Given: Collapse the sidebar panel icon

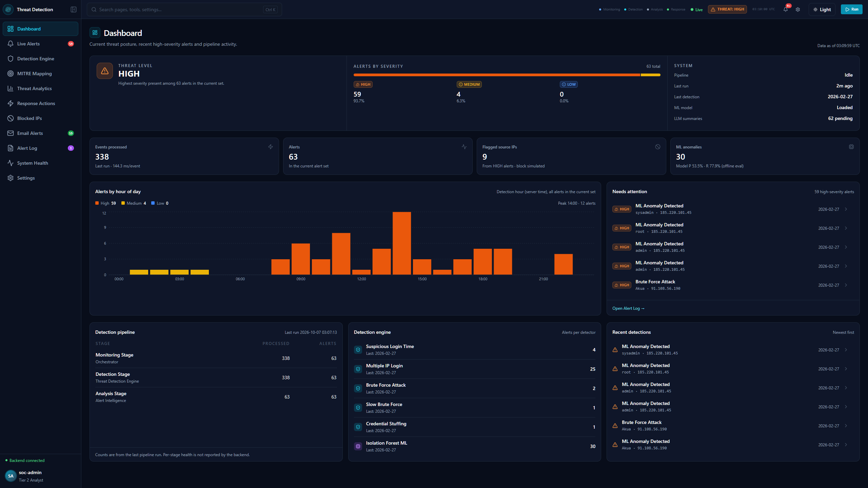Looking at the screenshot, I should (x=74, y=9).
